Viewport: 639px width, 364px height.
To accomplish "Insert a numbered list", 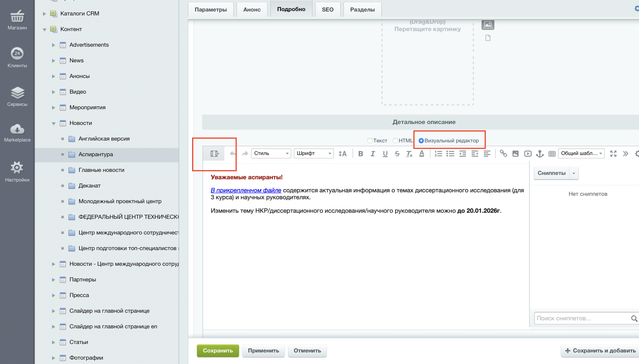I will (438, 154).
